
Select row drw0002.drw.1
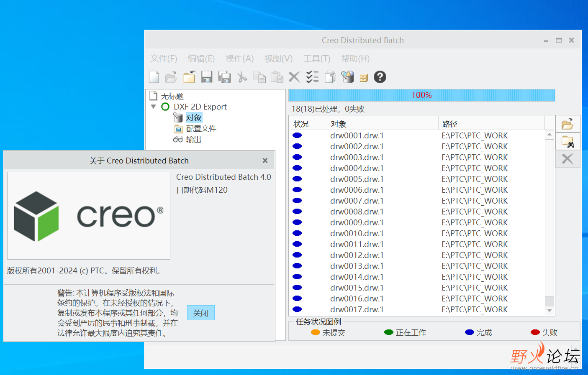(x=417, y=146)
